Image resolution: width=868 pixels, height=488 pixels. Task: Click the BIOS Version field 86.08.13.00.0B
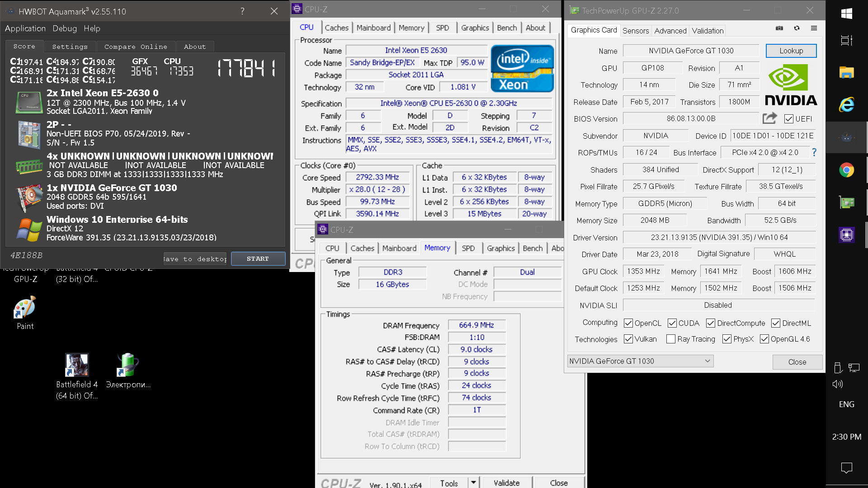tap(691, 118)
